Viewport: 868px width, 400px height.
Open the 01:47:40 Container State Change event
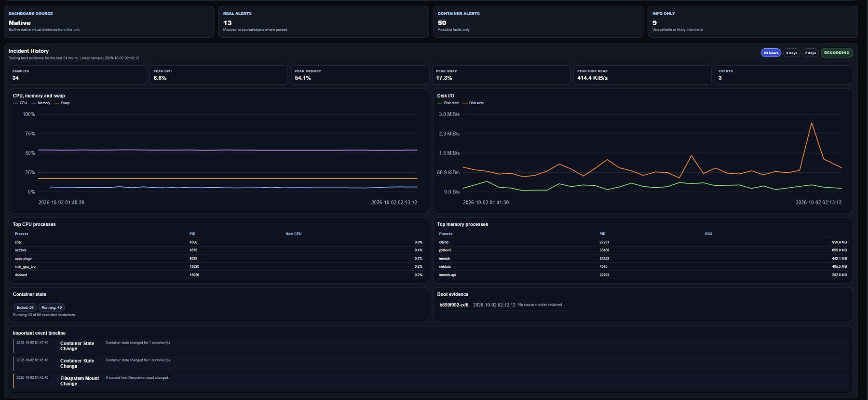(x=431, y=346)
